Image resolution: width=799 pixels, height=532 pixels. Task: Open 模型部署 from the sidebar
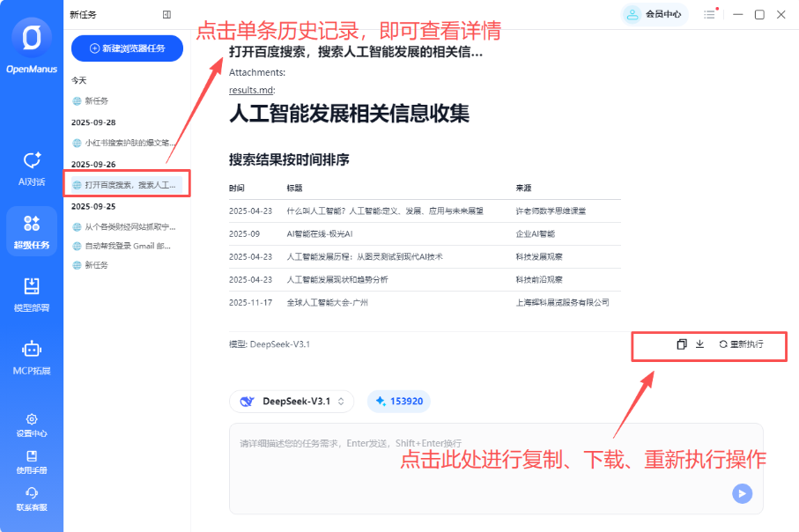pos(32,293)
